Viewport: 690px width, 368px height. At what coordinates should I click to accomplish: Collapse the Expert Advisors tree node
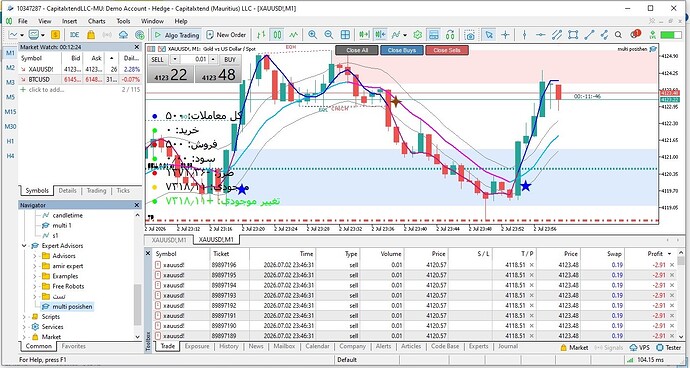tap(24, 246)
